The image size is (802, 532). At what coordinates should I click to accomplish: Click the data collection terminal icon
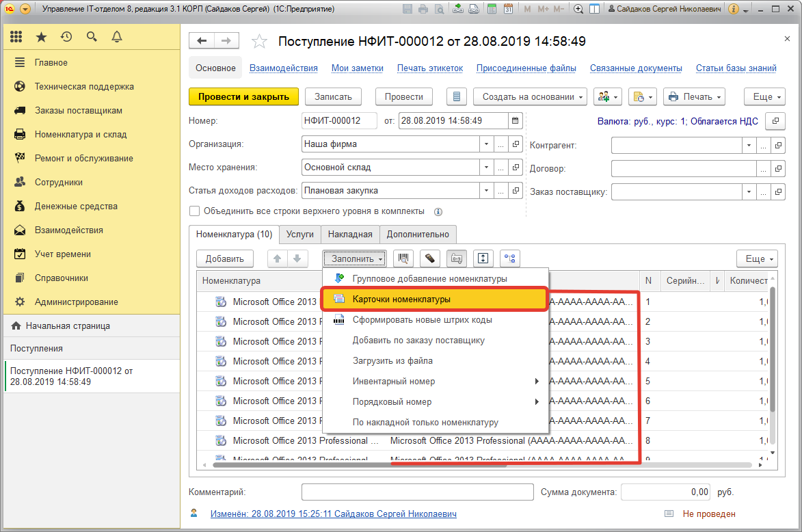pyautogui.click(x=430, y=258)
